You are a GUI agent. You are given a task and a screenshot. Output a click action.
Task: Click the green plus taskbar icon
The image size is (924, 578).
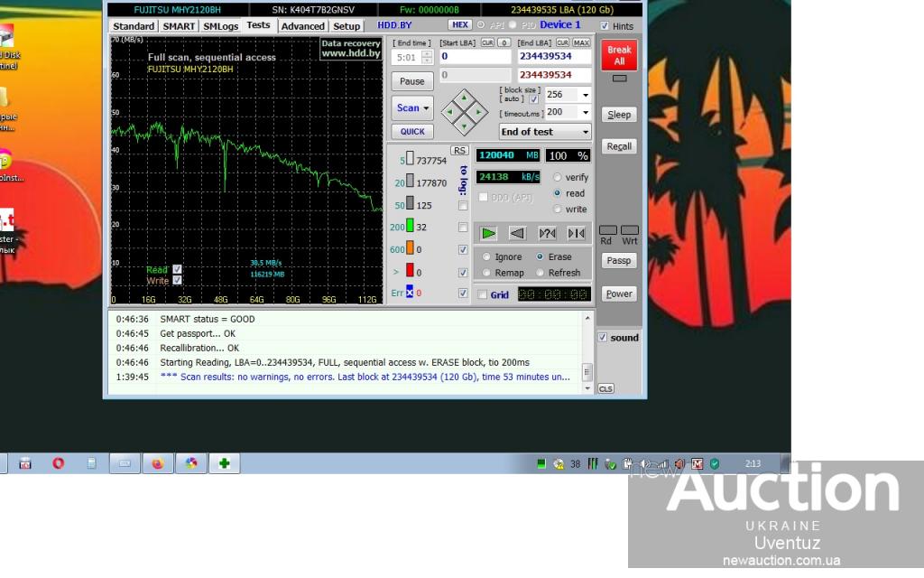[224, 463]
